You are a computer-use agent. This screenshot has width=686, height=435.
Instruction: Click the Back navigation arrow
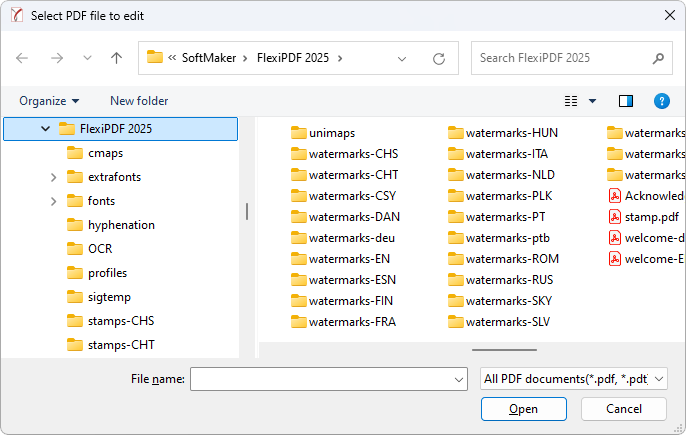tap(23, 58)
